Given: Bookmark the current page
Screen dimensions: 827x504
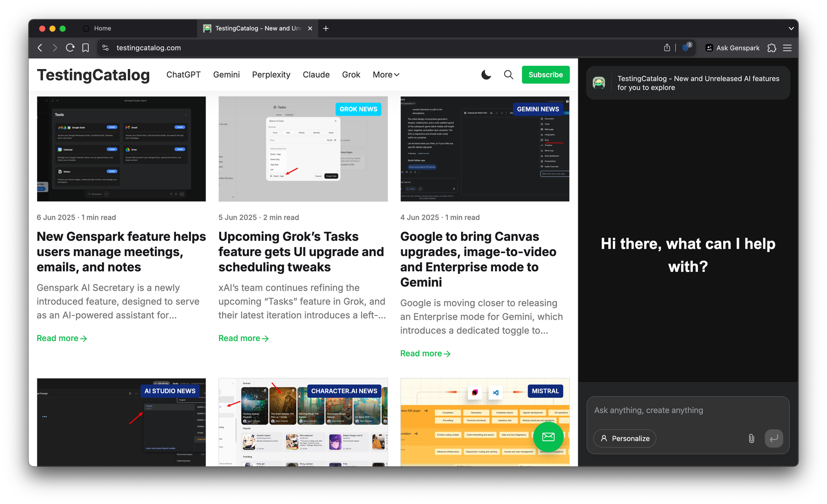Looking at the screenshot, I should click(x=85, y=48).
